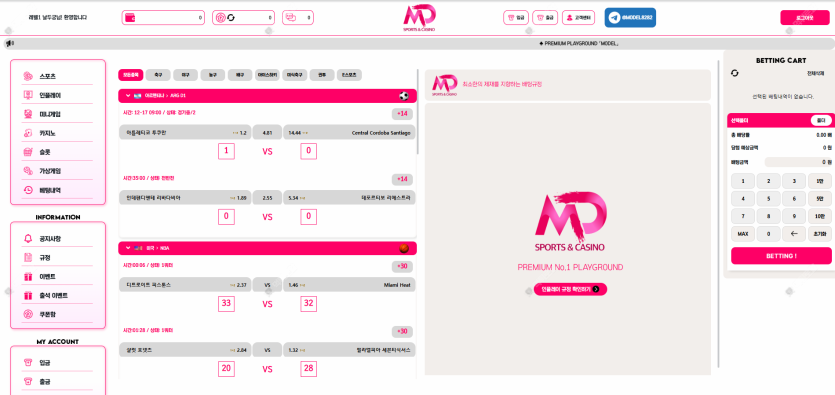This screenshot has height=395, width=835.
Task: Expand +30 markets for the 76ers match
Action: pos(402,332)
